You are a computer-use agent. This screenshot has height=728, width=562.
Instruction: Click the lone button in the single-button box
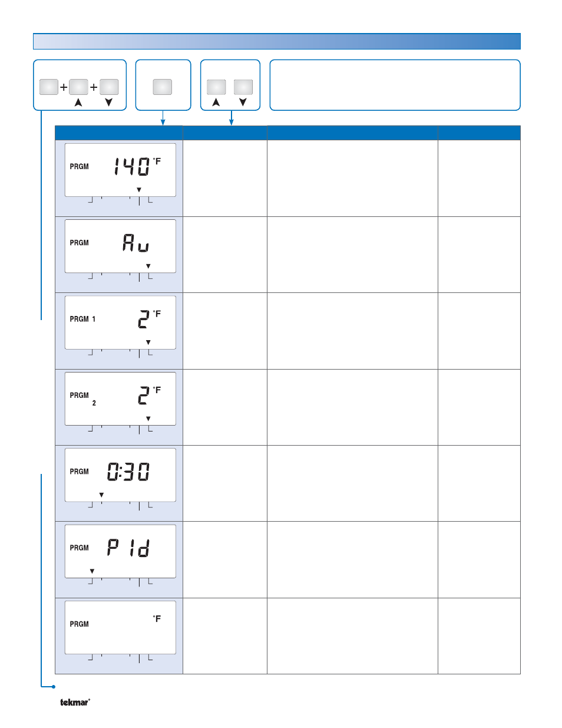pyautogui.click(x=163, y=87)
